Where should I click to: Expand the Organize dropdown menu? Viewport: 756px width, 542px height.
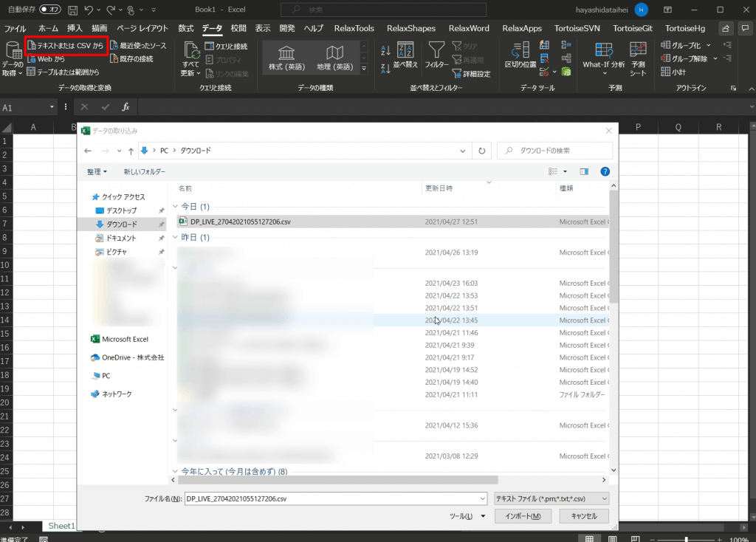(97, 171)
